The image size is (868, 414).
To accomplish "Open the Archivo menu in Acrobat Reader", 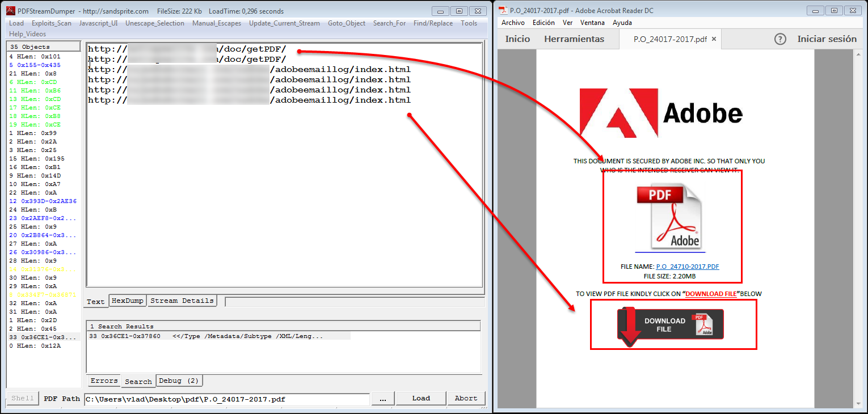I will click(513, 23).
